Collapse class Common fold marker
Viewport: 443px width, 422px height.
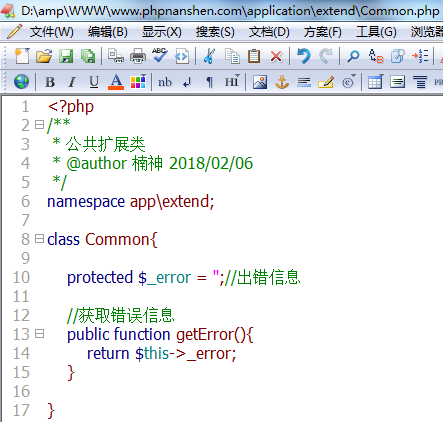click(39, 239)
